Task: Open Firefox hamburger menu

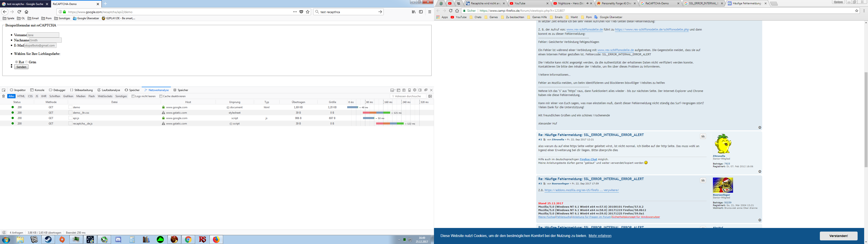Action: 430,12
